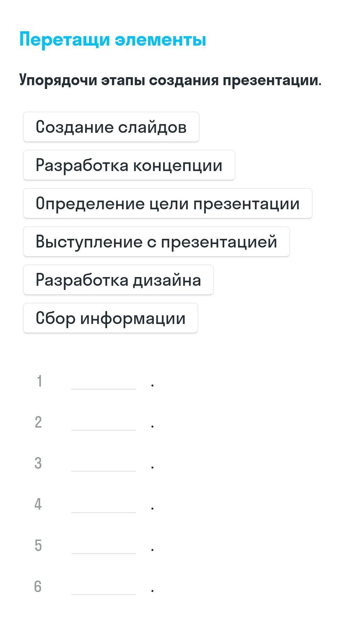Click the blank slot for step 3
This screenshot has width=364, height=624.
(x=104, y=464)
